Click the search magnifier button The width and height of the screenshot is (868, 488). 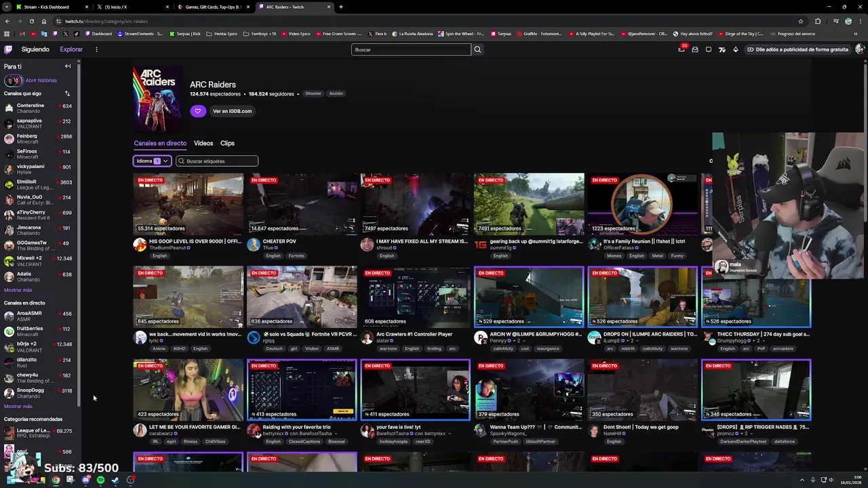477,49
